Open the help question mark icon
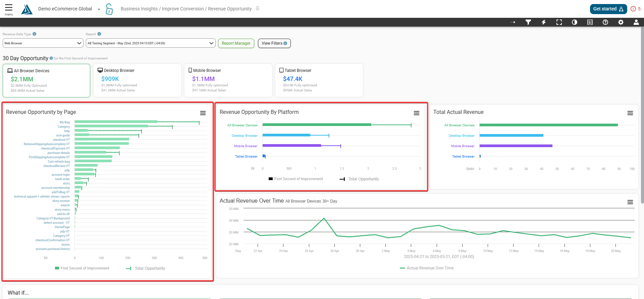Viewport: 644px width, 299px height. coord(605,22)
